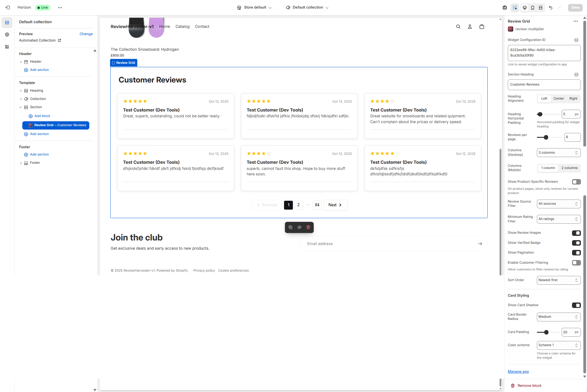Disable Show Verified Badge

577,243
